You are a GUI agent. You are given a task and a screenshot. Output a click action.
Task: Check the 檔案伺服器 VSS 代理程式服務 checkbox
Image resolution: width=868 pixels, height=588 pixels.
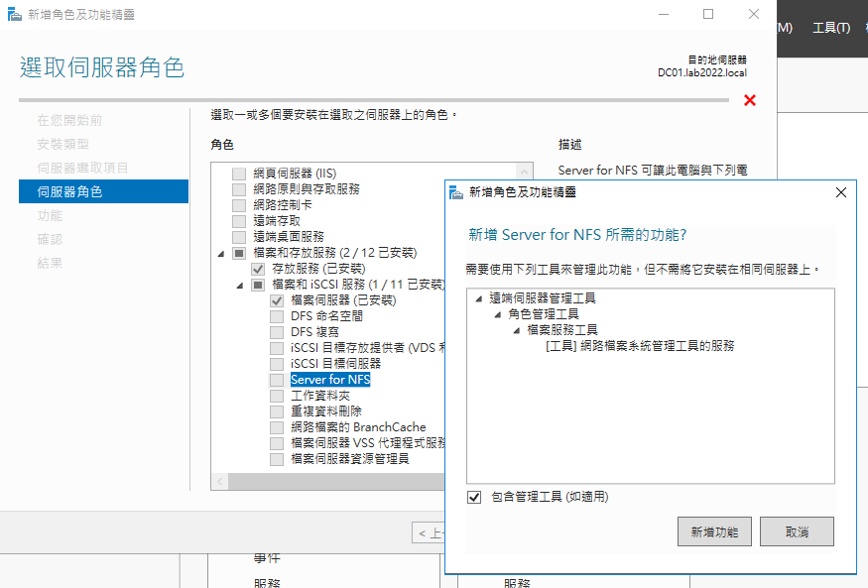[x=277, y=443]
